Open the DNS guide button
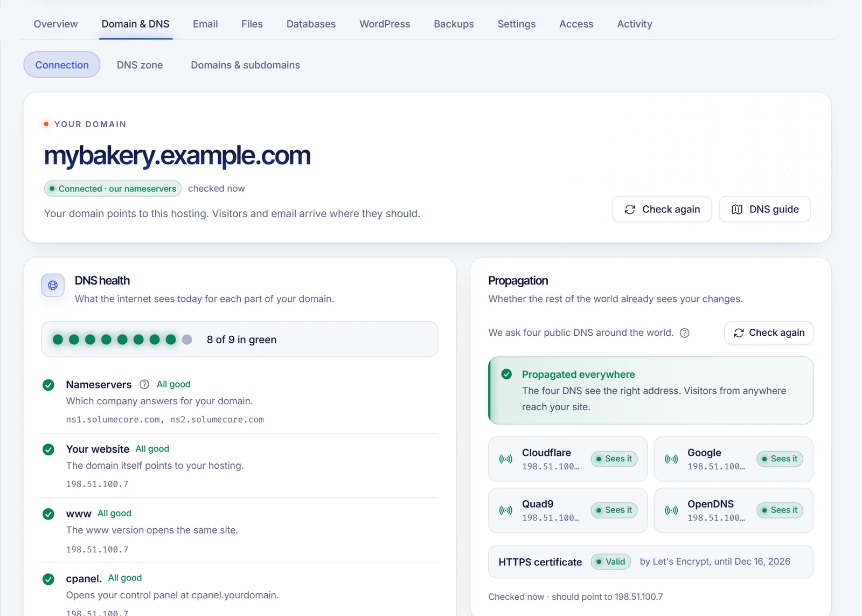This screenshot has width=862, height=616. (x=764, y=209)
